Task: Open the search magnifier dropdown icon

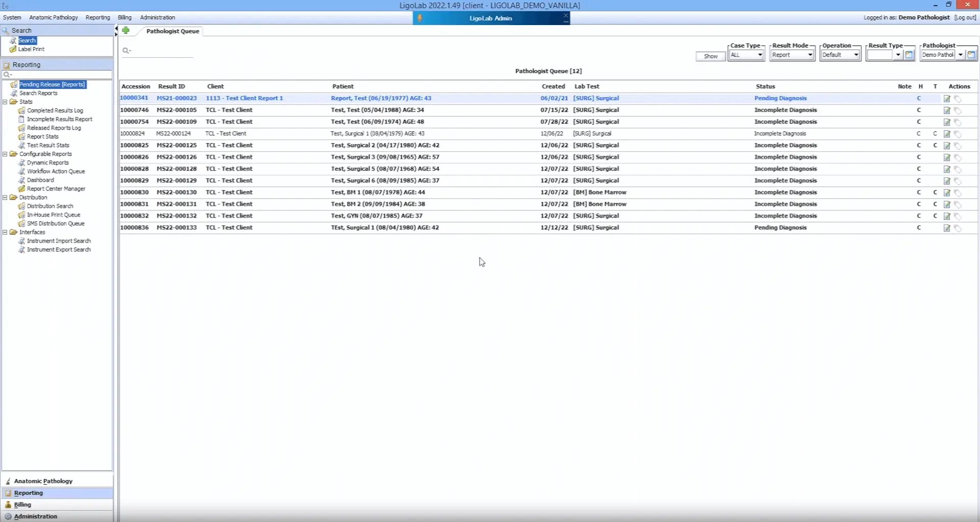Action: pyautogui.click(x=127, y=51)
